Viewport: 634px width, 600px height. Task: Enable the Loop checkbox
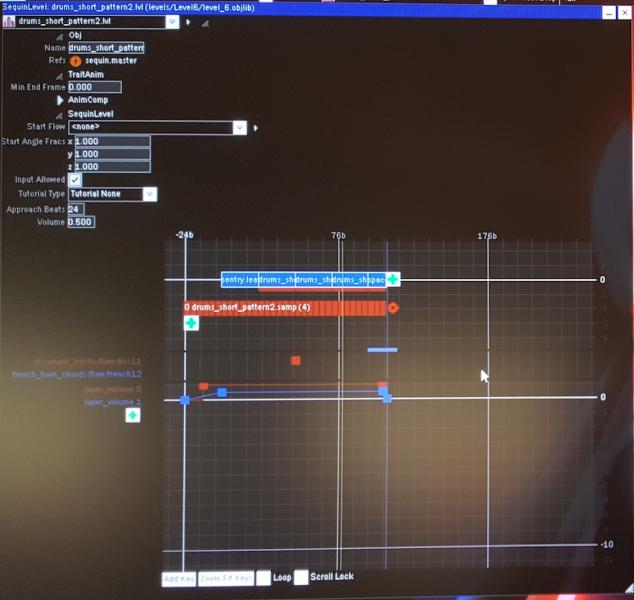[x=263, y=577]
